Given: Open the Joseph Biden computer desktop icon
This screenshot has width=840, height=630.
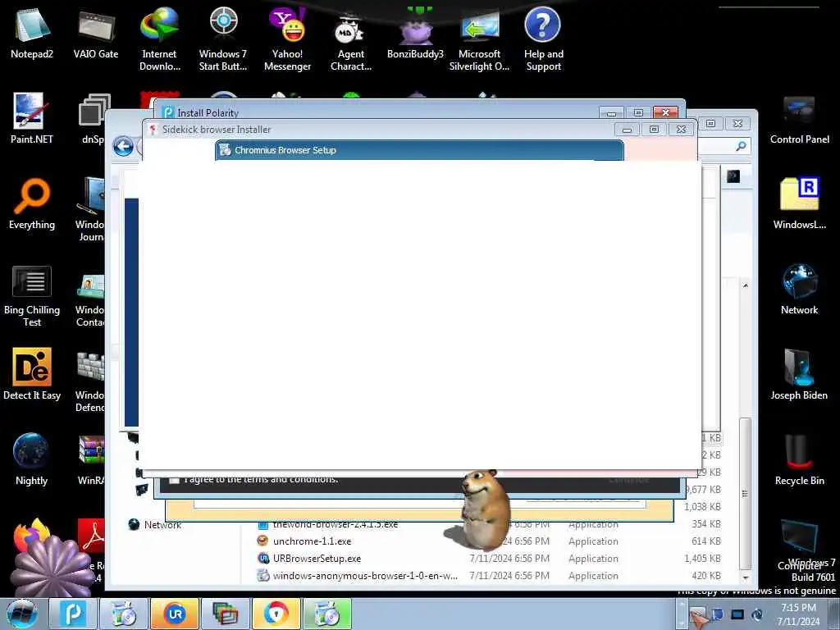Looking at the screenshot, I should pyautogui.click(x=799, y=374).
